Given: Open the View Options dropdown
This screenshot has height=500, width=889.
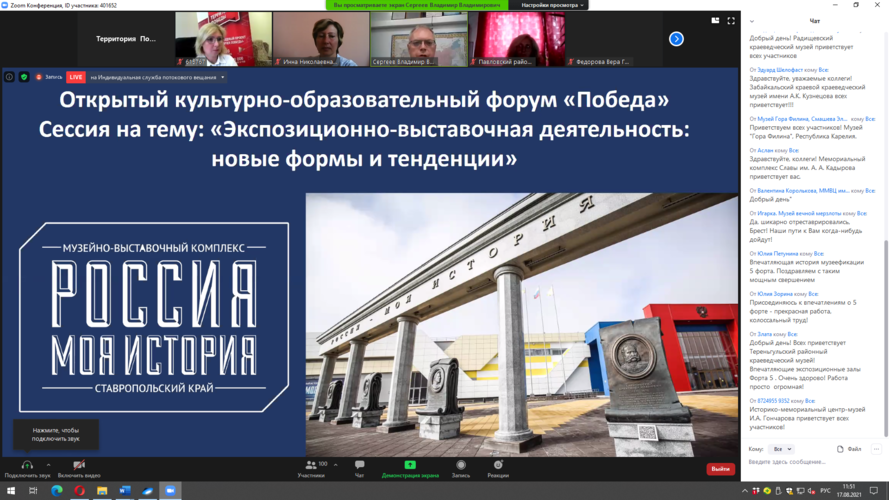Looking at the screenshot, I should click(548, 5).
